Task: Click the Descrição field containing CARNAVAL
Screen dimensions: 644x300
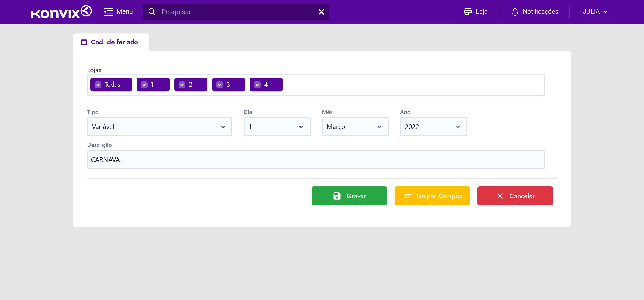Action: tap(316, 160)
